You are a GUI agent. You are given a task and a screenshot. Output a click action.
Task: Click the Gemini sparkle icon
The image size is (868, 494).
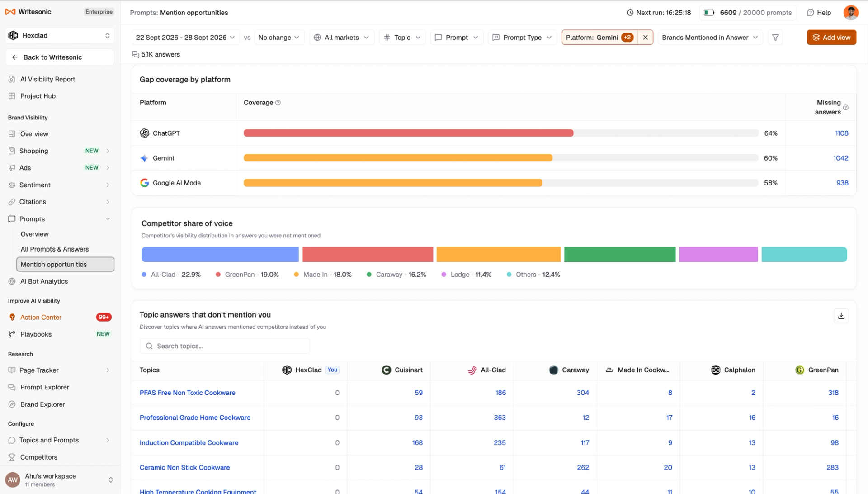(x=144, y=158)
